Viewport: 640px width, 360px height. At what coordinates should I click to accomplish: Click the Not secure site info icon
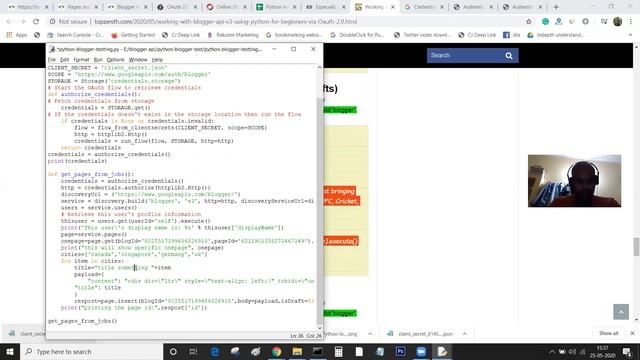coord(52,22)
